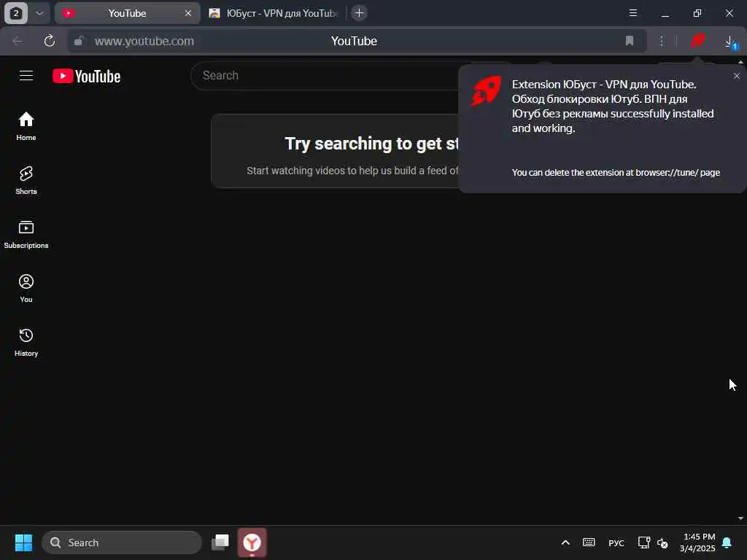Click the YouTube logo

click(86, 76)
